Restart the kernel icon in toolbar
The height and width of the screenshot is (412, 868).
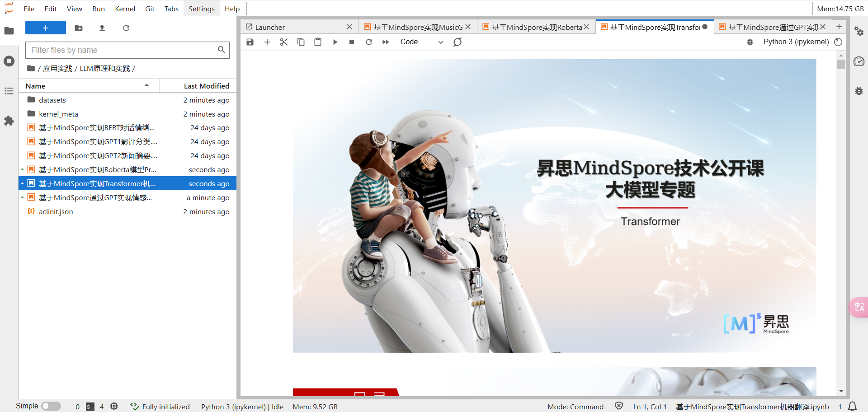coord(369,42)
